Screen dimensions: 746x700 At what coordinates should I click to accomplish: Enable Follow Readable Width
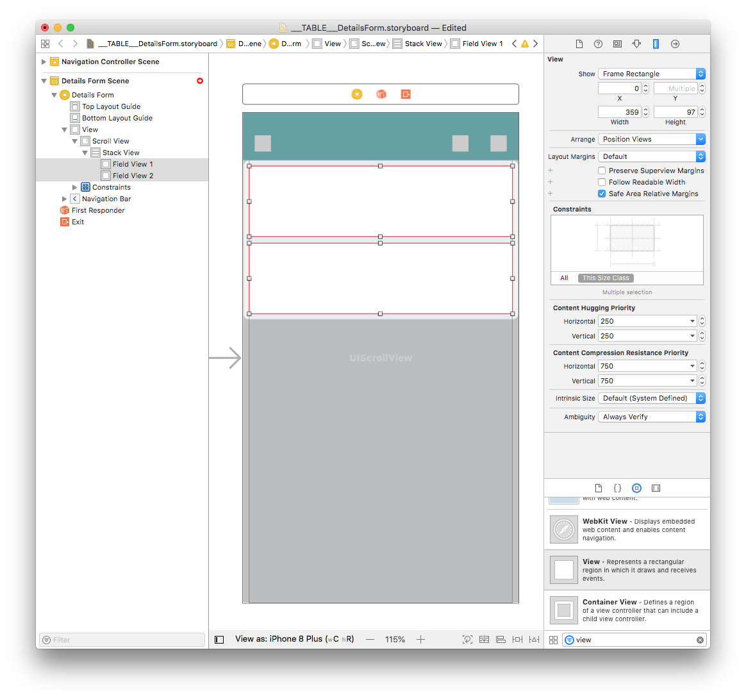point(602,182)
